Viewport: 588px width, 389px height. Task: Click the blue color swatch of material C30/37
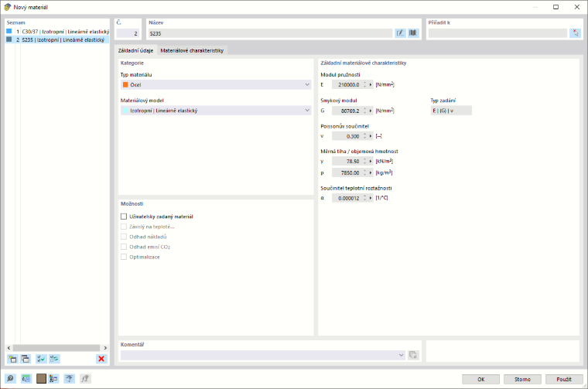pyautogui.click(x=9, y=32)
